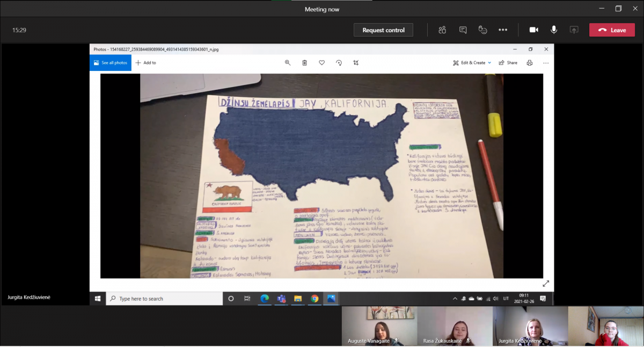Click the 15:29 meeting timer
The image size is (644, 347).
(19, 30)
